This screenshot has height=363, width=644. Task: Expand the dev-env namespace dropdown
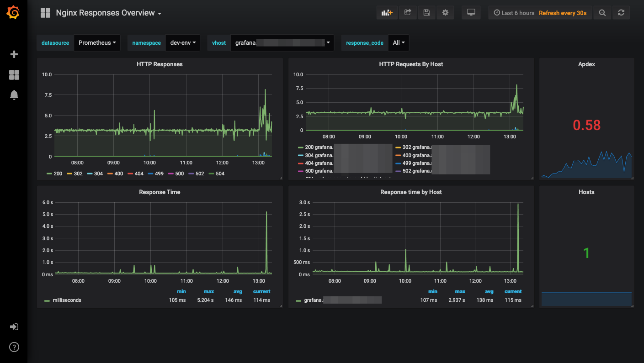coord(183,43)
